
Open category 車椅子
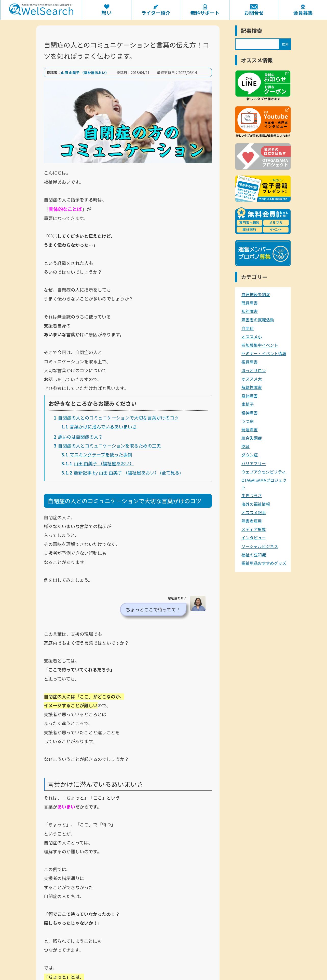click(x=248, y=405)
